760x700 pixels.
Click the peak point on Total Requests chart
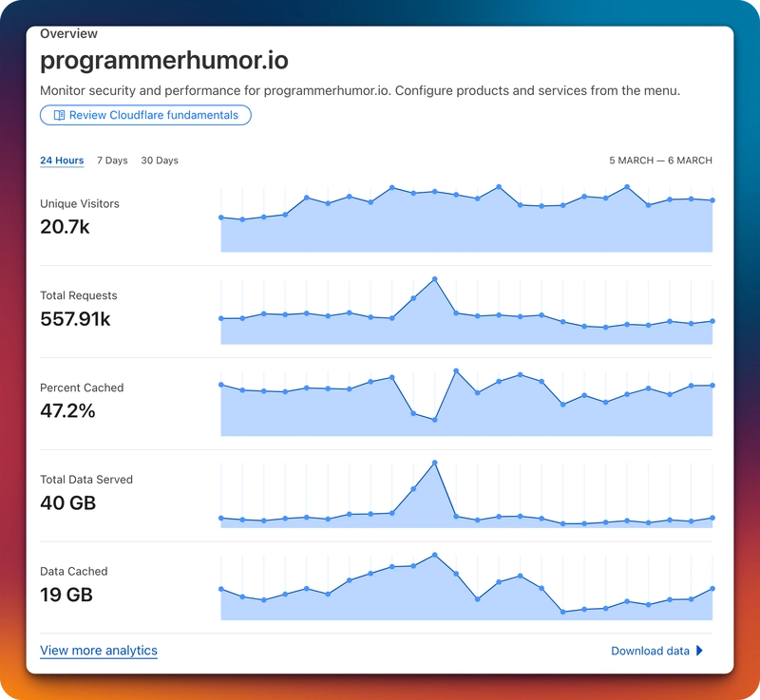(435, 279)
